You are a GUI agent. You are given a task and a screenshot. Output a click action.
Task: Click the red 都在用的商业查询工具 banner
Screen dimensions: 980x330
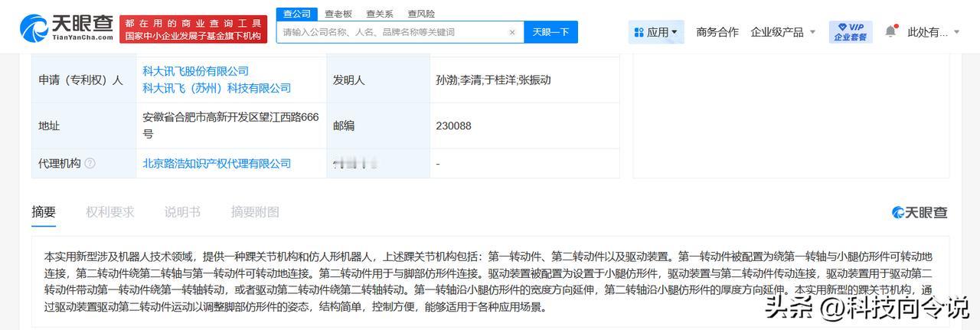pyautogui.click(x=193, y=29)
